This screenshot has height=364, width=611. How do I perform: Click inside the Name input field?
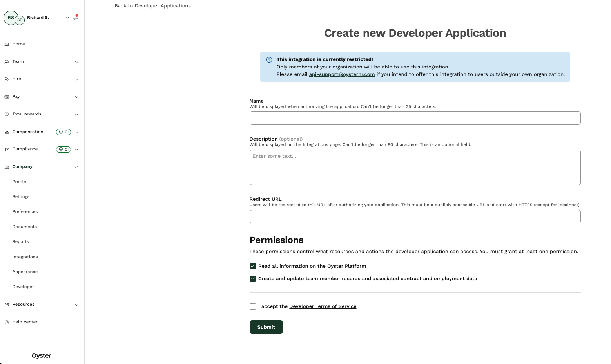(x=415, y=118)
